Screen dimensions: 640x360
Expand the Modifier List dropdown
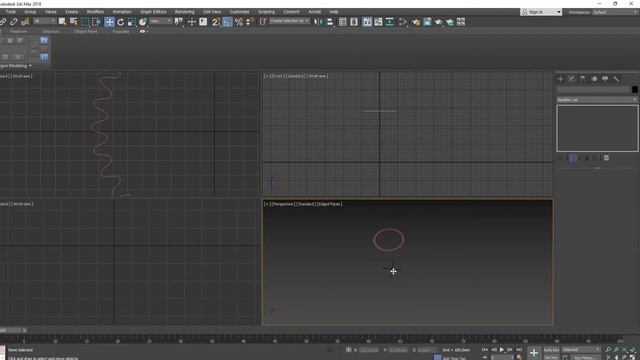point(596,100)
